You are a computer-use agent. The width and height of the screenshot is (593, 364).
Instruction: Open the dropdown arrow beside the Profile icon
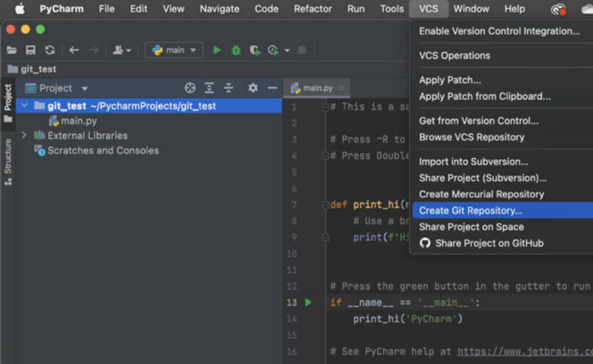click(x=287, y=50)
